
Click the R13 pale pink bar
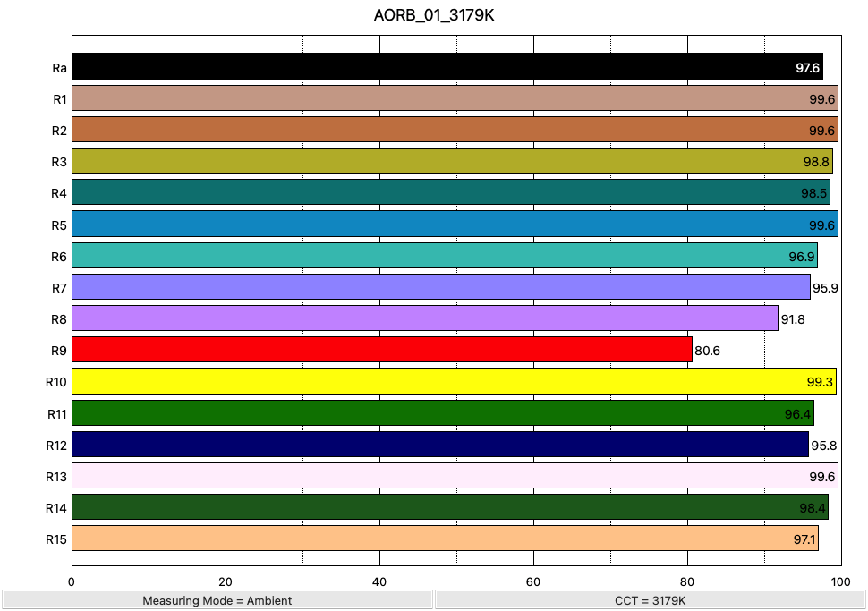[455, 476]
